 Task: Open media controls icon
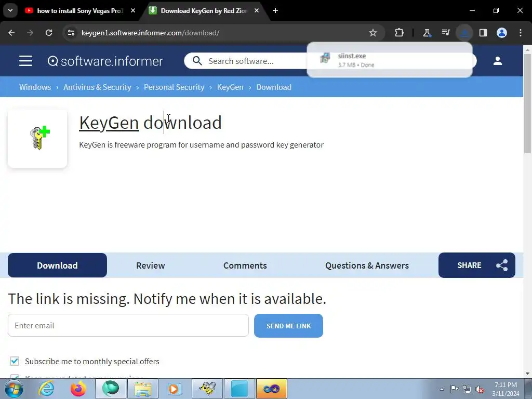pyautogui.click(x=445, y=33)
